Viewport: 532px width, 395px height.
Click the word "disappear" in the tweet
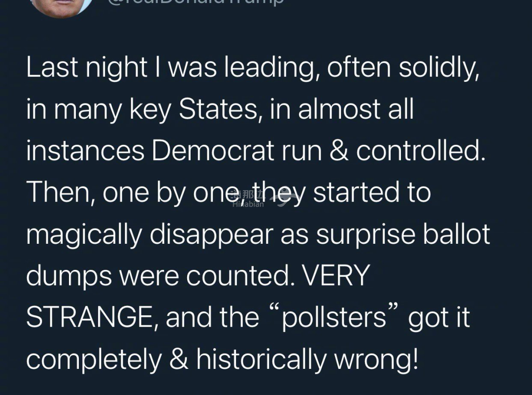(x=211, y=235)
